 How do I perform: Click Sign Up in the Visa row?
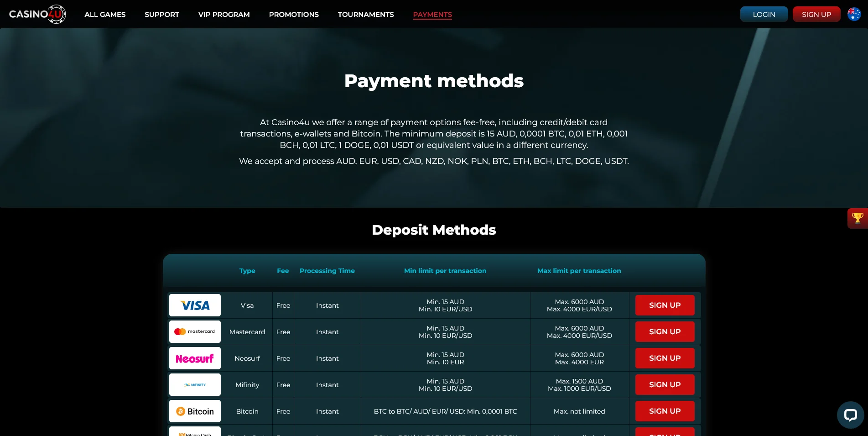665,305
